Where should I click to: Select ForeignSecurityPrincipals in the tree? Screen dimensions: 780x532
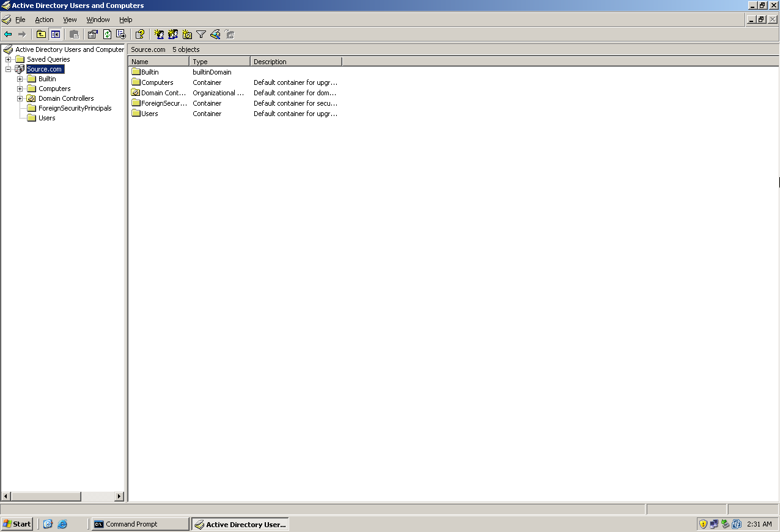(x=75, y=108)
